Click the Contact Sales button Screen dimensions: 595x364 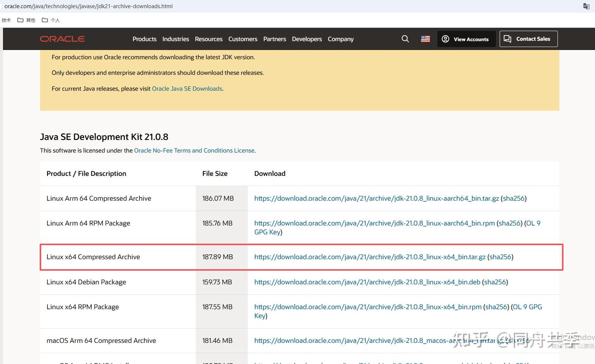tap(528, 39)
